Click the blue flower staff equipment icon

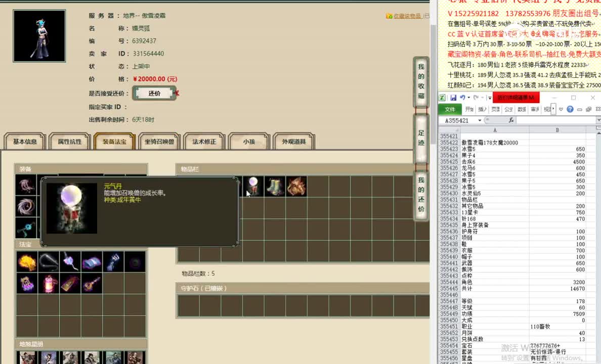click(26, 228)
